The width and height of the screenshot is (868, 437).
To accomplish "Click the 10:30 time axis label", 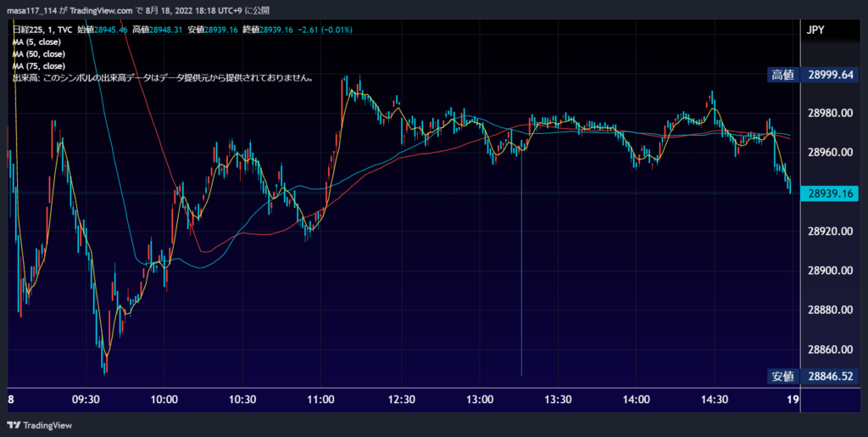I will point(242,400).
